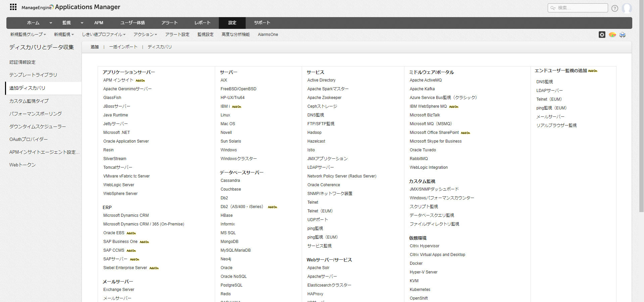Click the Windowsクラスター link
The width and height of the screenshot is (644, 302).
[x=239, y=159]
